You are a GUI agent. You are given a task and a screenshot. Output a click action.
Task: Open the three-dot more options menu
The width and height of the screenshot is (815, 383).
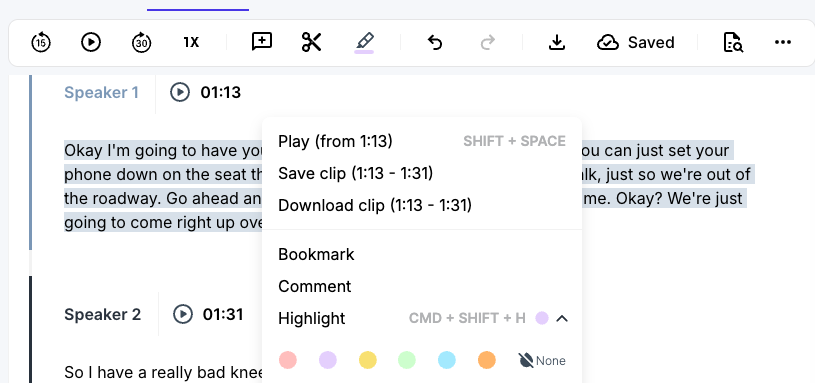coord(783,42)
